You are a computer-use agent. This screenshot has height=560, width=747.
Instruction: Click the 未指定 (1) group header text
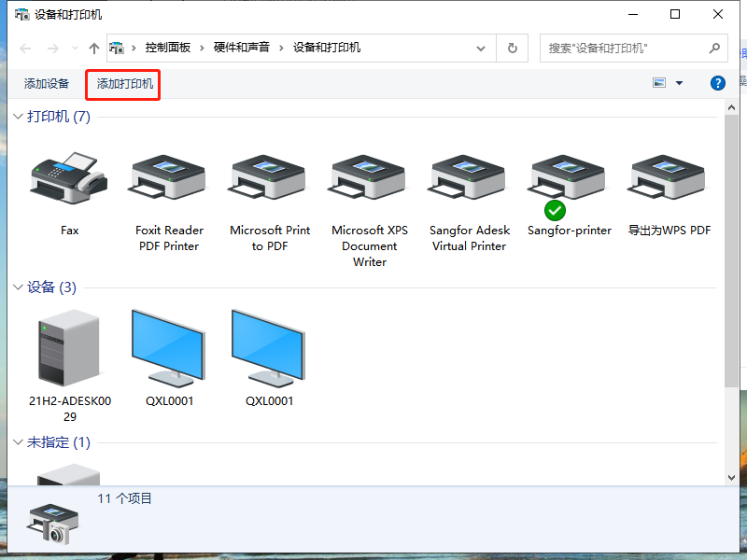[59, 442]
